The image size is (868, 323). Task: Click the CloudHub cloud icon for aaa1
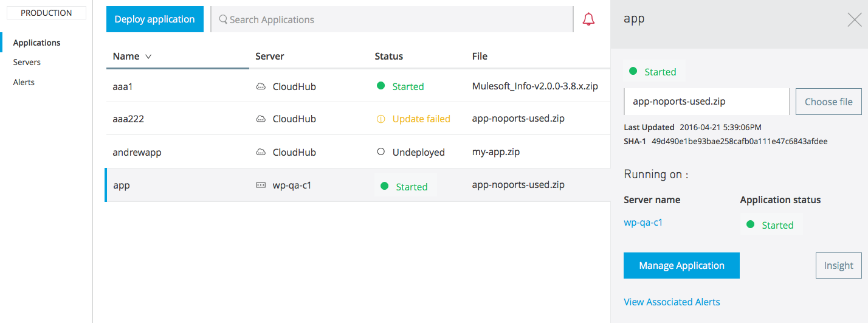coord(261,86)
